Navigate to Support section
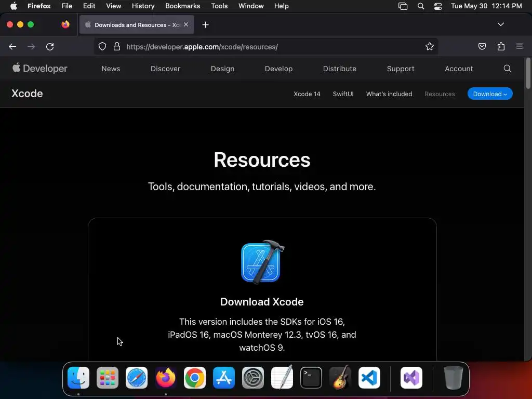 (x=401, y=69)
